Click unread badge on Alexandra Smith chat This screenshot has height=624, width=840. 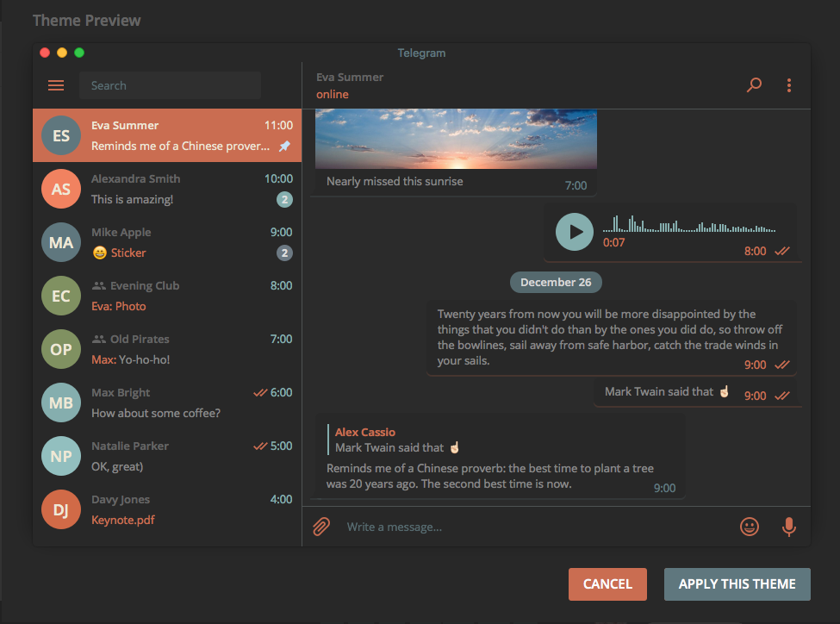pos(284,200)
